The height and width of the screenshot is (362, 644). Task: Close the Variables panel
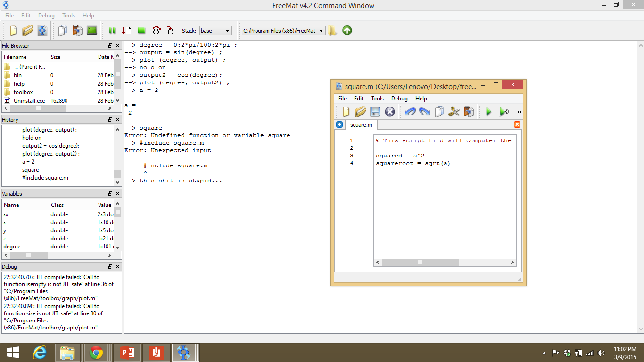point(118,194)
